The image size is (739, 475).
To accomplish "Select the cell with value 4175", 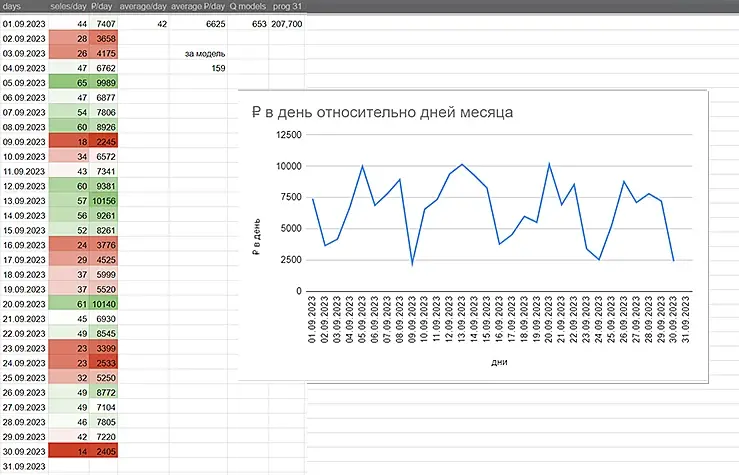I will (x=104, y=54).
